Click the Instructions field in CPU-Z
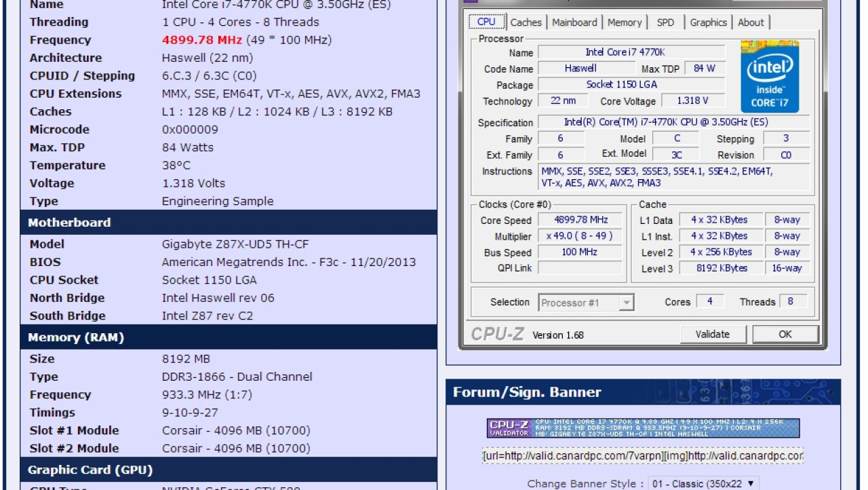 [x=673, y=177]
